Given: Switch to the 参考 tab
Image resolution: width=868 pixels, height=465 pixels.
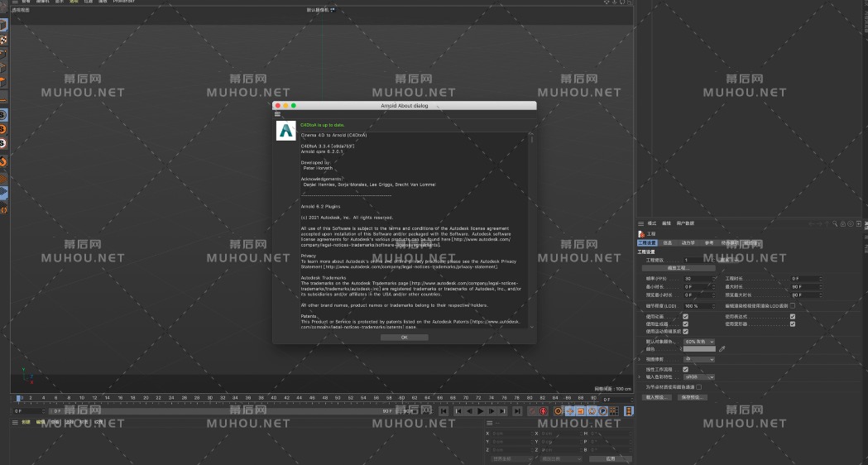Looking at the screenshot, I should pyautogui.click(x=709, y=243).
